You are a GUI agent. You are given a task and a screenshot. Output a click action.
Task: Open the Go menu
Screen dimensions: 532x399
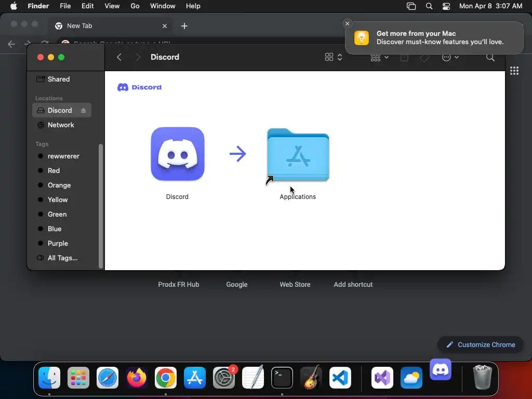click(135, 6)
